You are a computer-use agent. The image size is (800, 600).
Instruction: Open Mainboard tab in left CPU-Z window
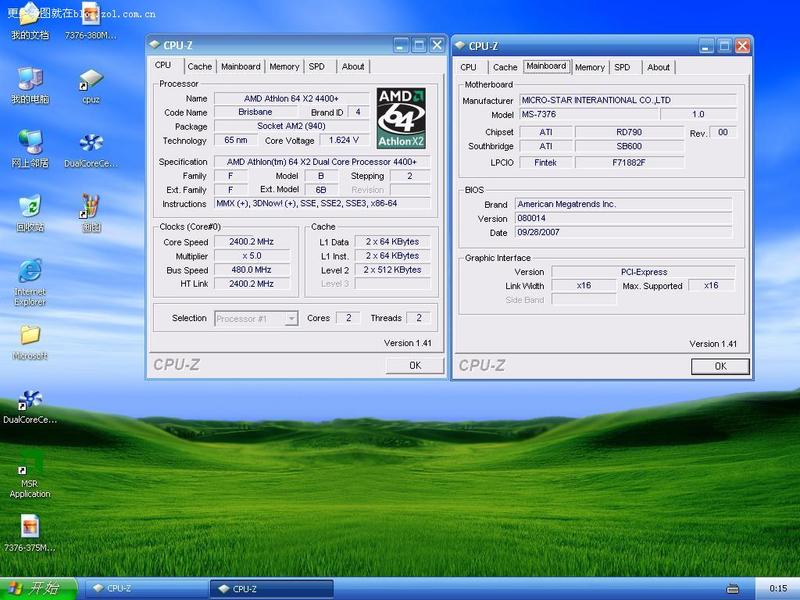coord(241,66)
